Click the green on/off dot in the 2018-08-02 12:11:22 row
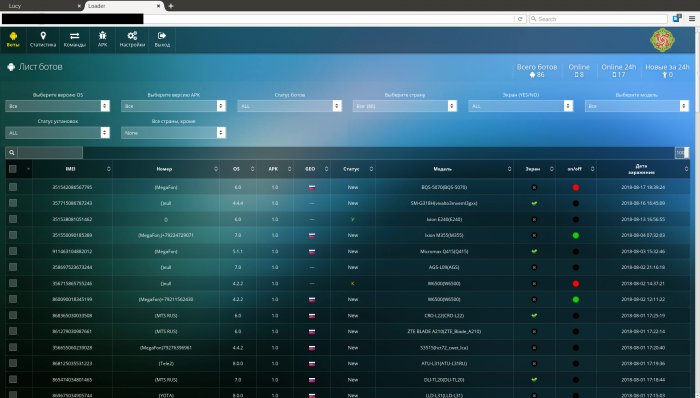The height and width of the screenshot is (398, 700). (x=576, y=299)
